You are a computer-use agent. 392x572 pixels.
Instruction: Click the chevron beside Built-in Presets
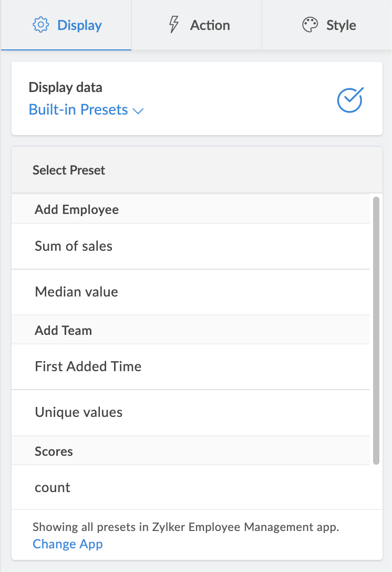pos(138,111)
